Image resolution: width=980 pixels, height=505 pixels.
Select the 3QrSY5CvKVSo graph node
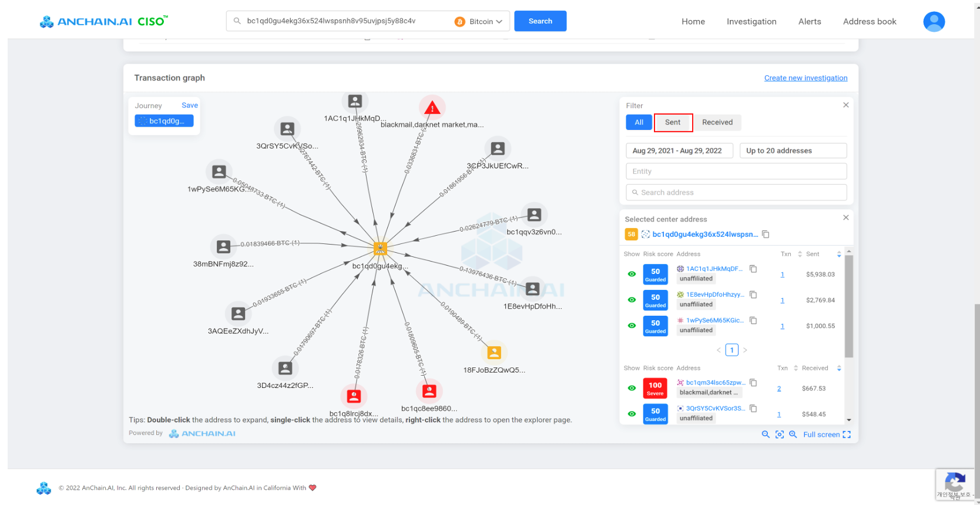click(x=287, y=129)
